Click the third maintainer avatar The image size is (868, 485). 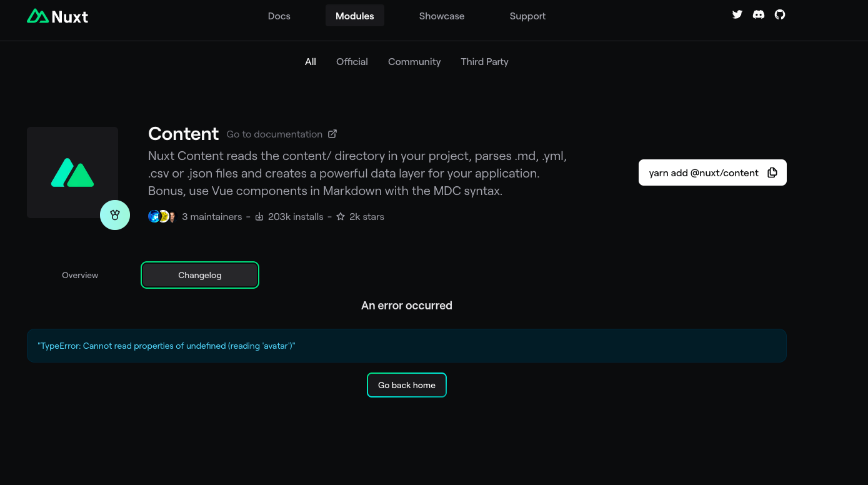(172, 217)
